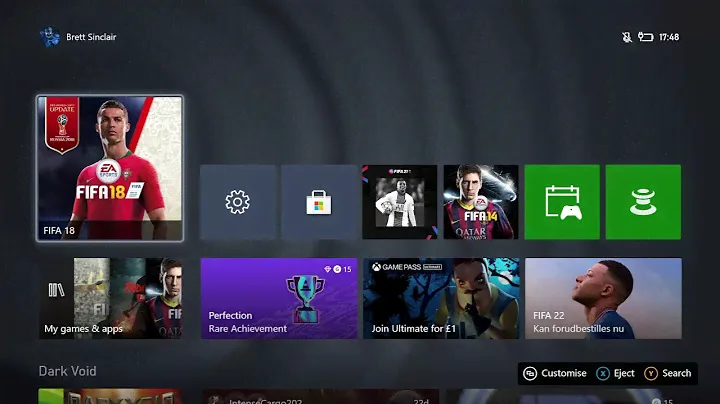Launch the FIFA 18 game tile

coord(110,168)
